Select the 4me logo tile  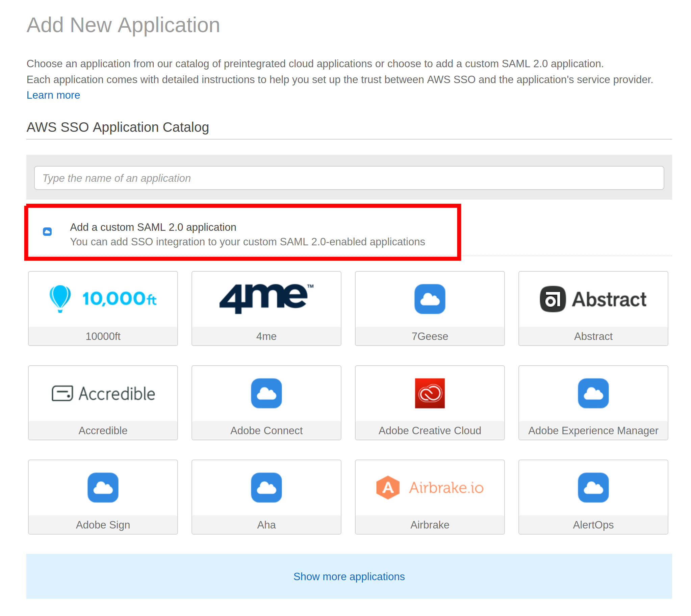266,298
